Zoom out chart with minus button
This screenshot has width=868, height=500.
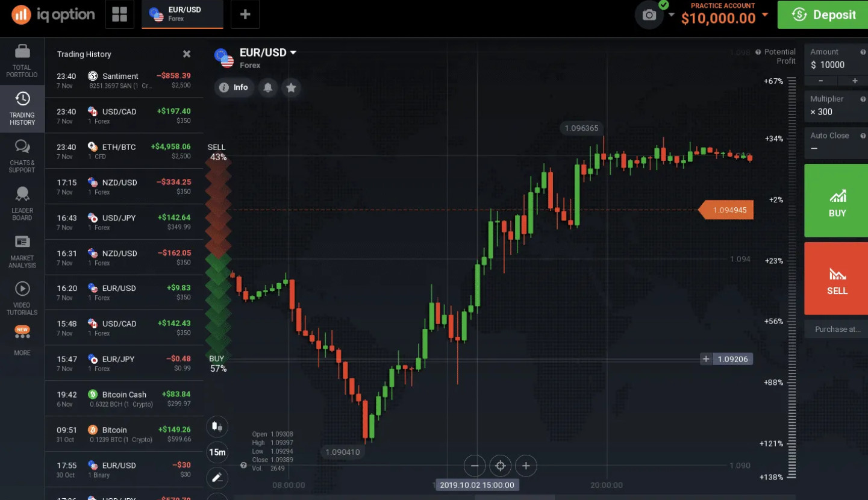tap(475, 466)
